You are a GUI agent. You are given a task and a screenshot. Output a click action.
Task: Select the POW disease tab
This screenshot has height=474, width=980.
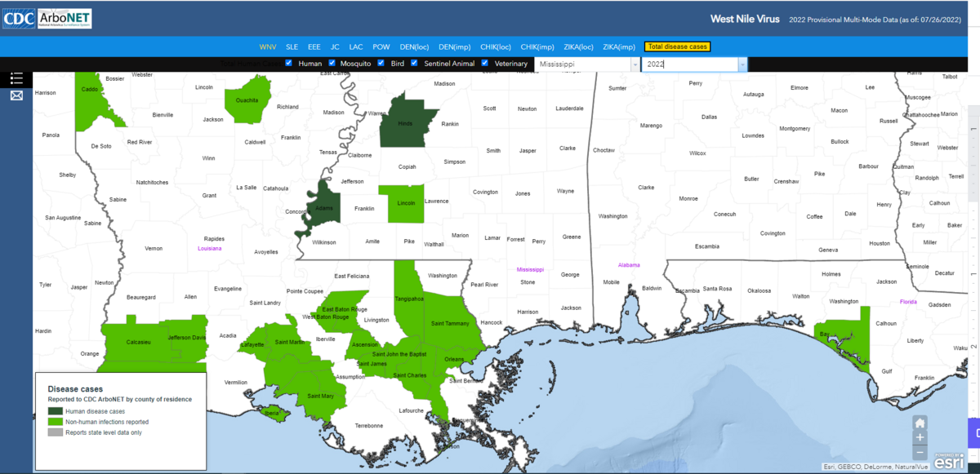[381, 47]
